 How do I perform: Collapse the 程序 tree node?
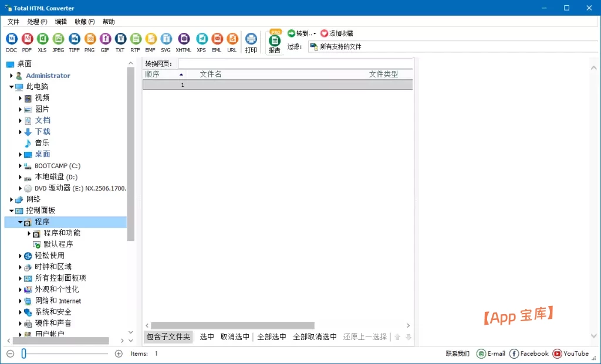[20, 221]
